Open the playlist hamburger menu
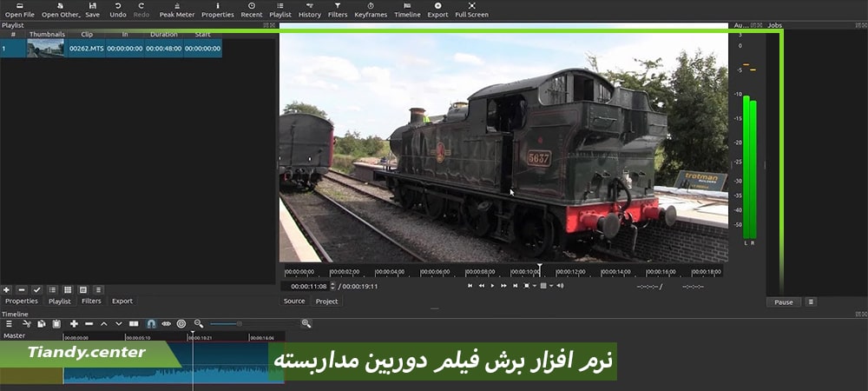 point(99,289)
